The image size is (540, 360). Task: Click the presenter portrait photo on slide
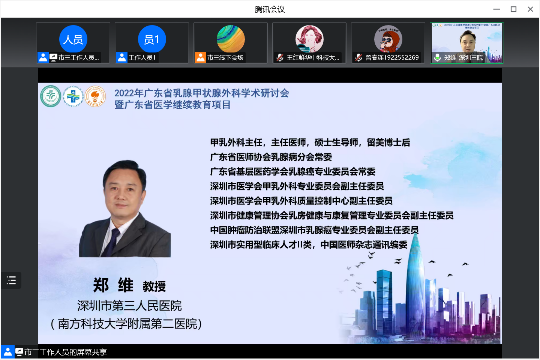(125, 208)
